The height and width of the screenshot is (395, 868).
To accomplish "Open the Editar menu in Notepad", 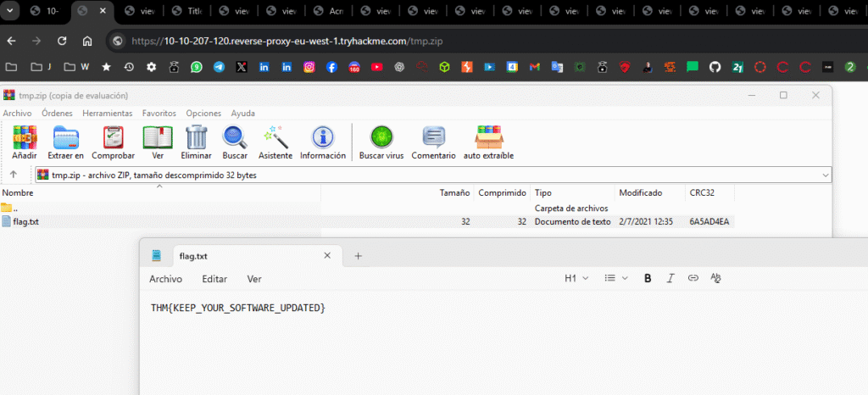I will pyautogui.click(x=214, y=279).
